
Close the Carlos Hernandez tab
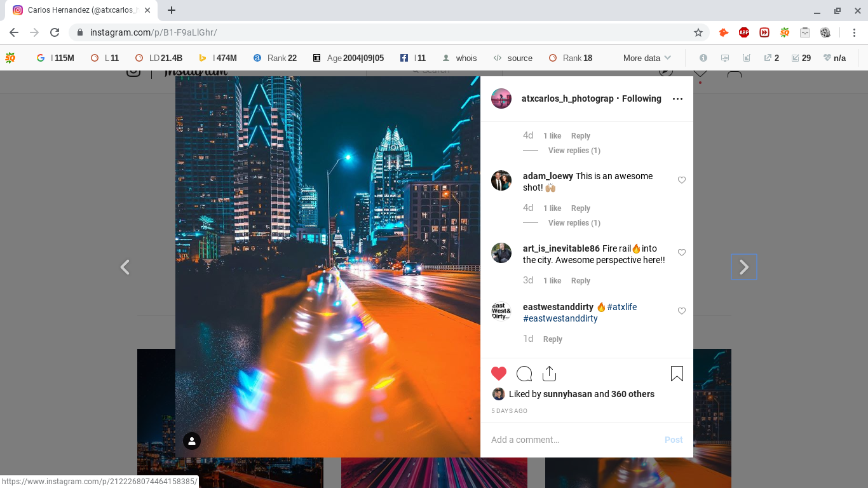click(147, 10)
